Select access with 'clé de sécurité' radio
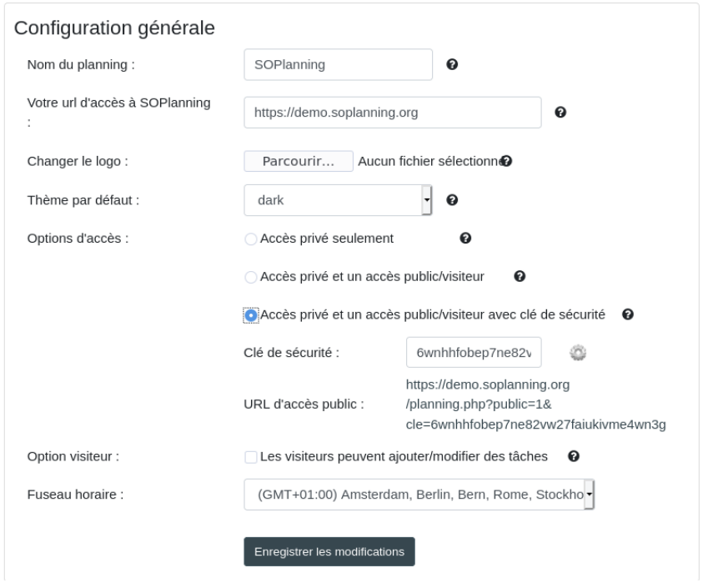The width and height of the screenshot is (703, 588). (251, 315)
